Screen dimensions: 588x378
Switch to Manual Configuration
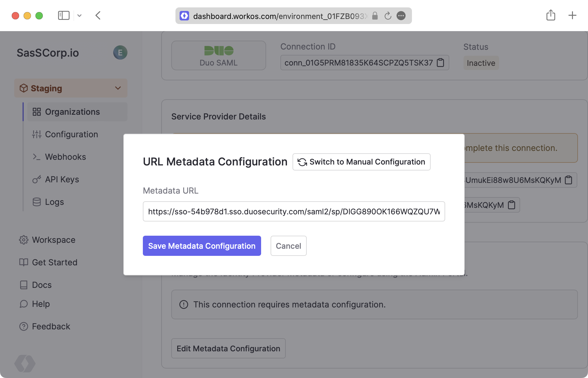tap(361, 162)
